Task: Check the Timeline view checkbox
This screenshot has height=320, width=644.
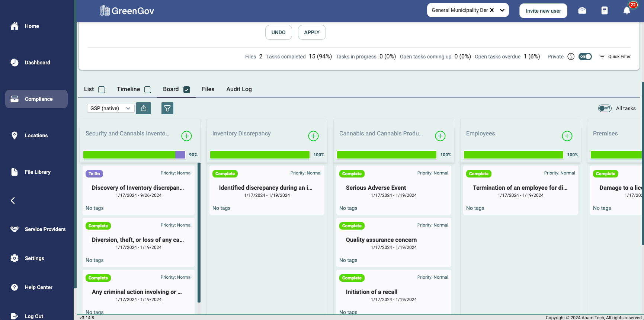Action: (x=148, y=90)
